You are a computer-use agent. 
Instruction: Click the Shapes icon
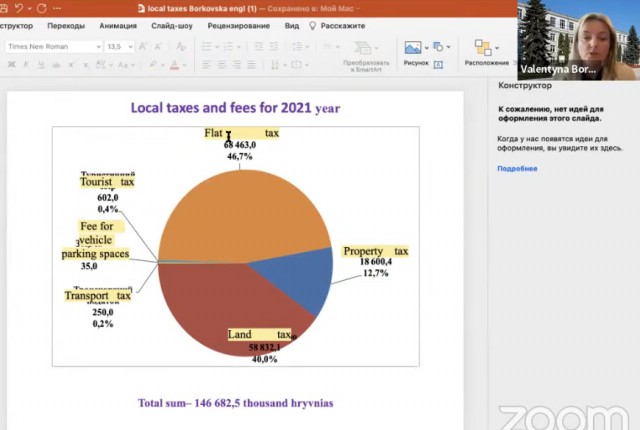438,47
